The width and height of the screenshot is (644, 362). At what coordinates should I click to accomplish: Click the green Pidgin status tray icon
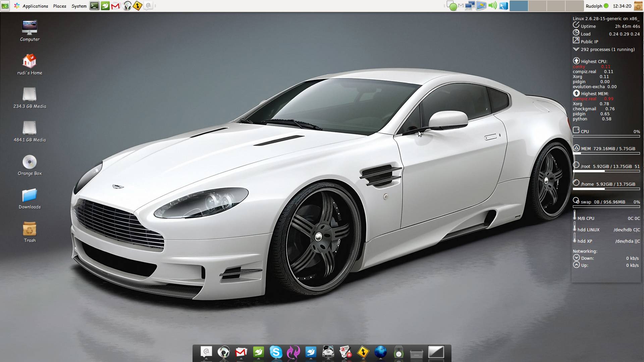[453, 6]
